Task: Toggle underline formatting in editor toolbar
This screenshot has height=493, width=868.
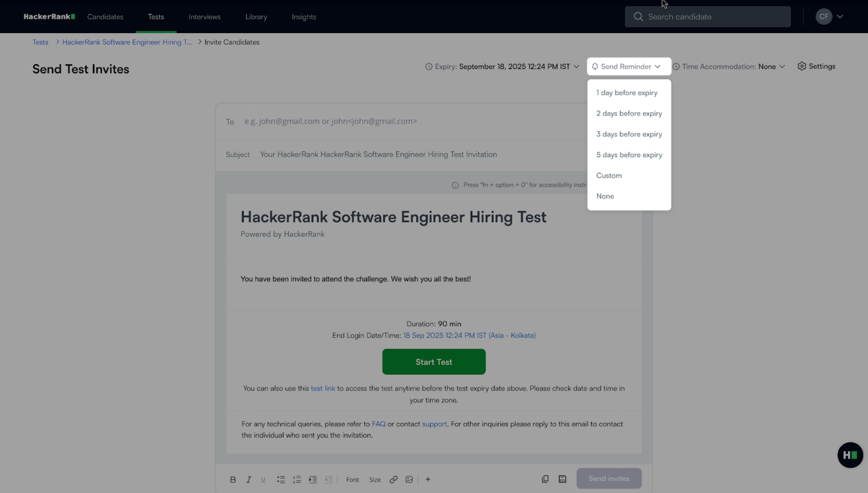Action: 263,479
